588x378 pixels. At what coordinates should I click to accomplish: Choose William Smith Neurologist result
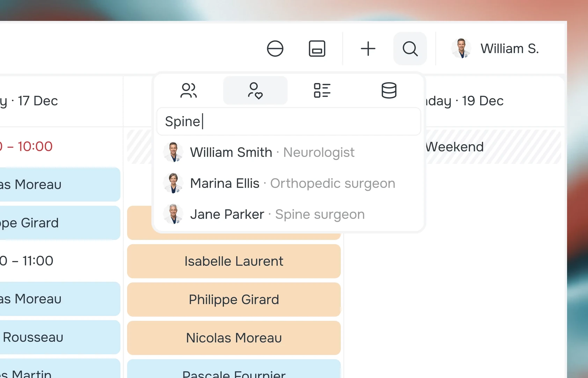(x=289, y=152)
